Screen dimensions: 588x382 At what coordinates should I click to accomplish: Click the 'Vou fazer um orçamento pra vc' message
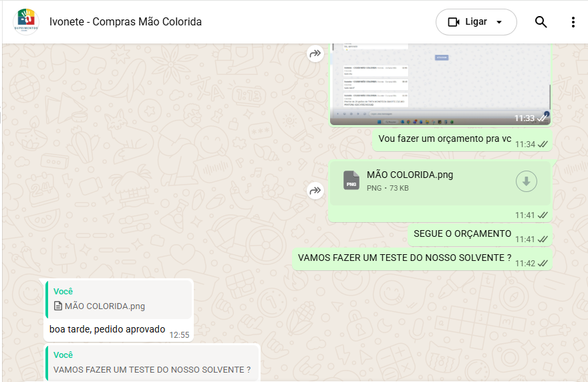click(444, 139)
